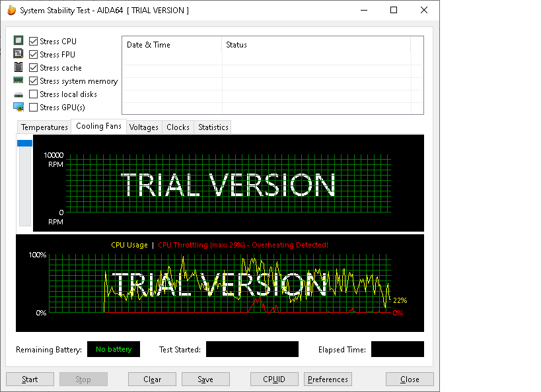Launch the CPUID panel
Screen dimensions: 541x392
(x=273, y=379)
